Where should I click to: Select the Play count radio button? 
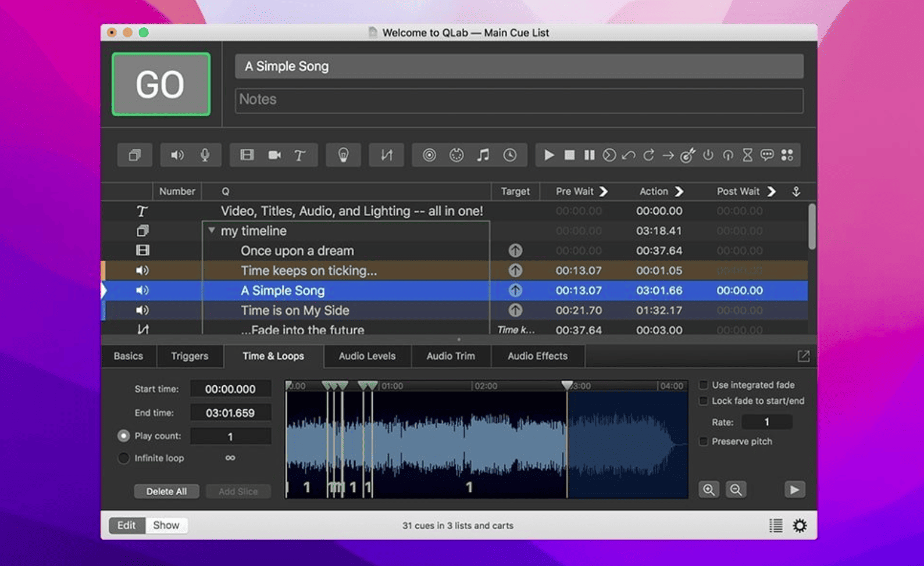[x=123, y=436]
